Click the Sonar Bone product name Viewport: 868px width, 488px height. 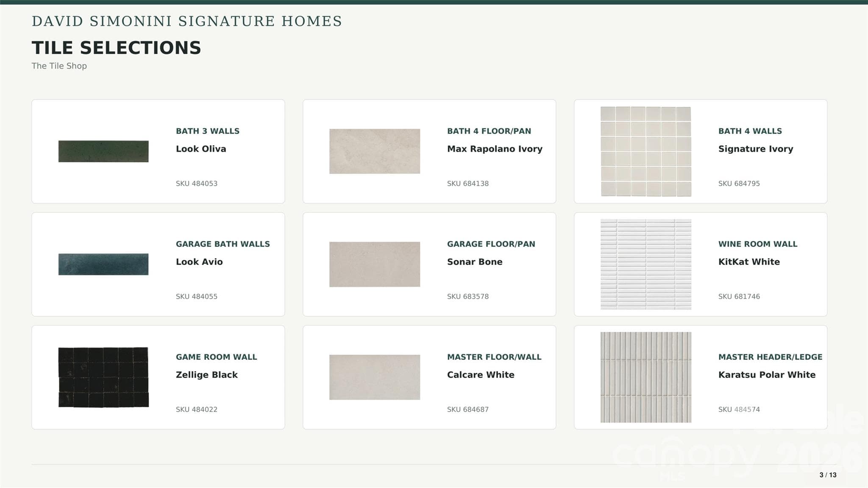475,262
